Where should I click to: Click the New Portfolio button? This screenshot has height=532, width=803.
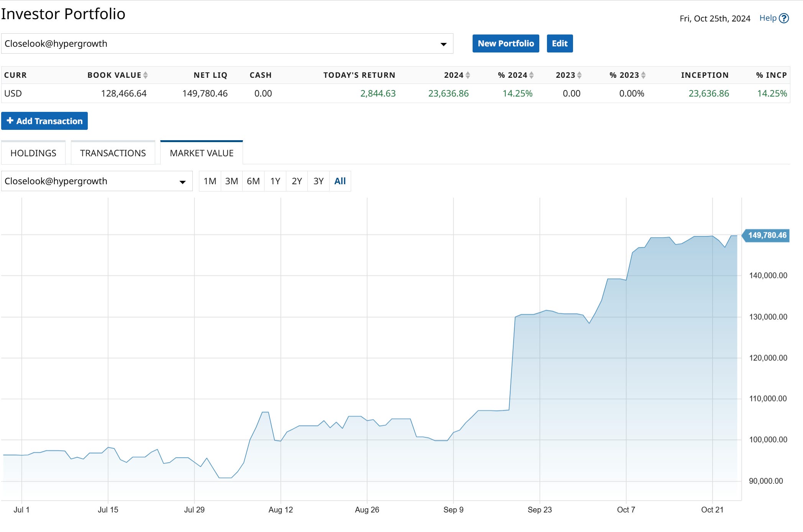click(x=506, y=44)
